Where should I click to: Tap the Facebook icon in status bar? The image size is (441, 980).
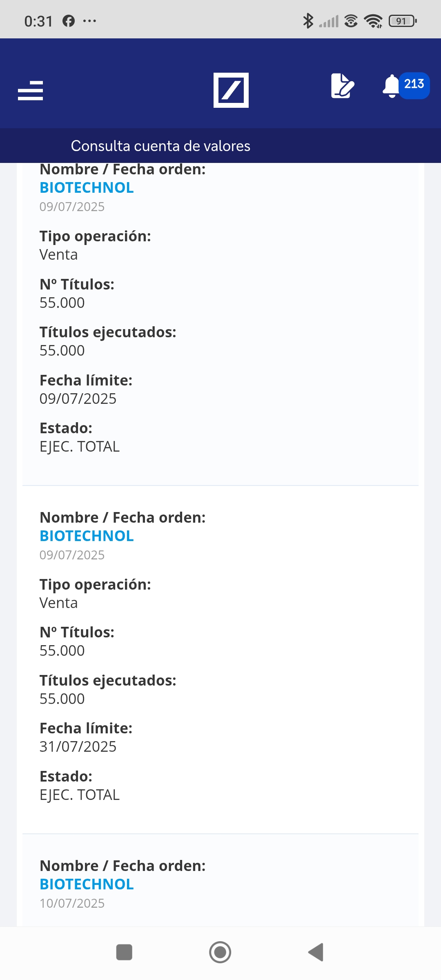[x=69, y=21]
